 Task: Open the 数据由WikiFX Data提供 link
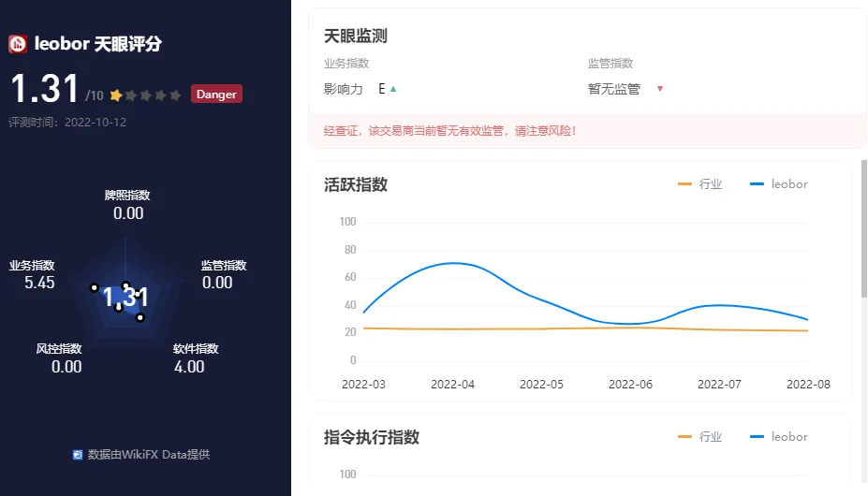point(148,455)
